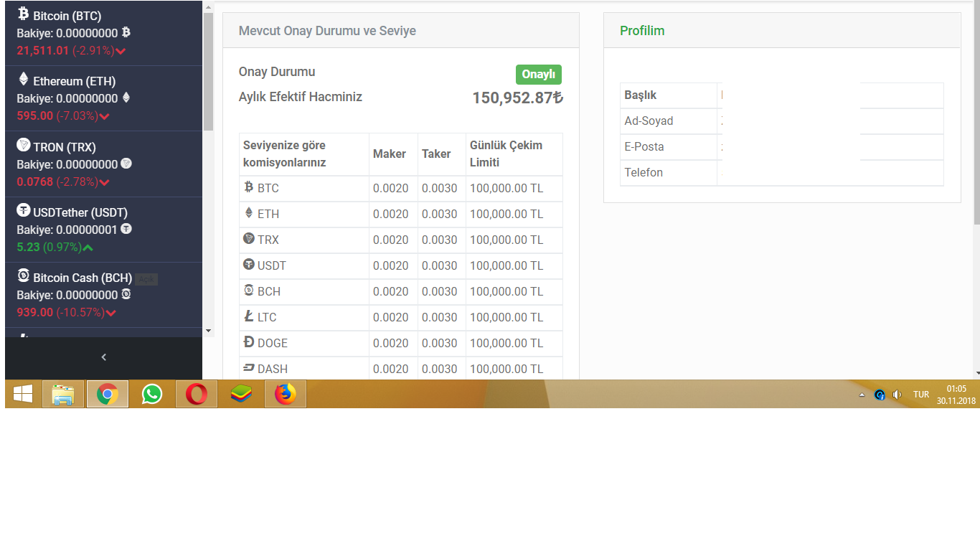
Task: Click the 150,952.87₺ monthly volume value
Action: coord(518,98)
